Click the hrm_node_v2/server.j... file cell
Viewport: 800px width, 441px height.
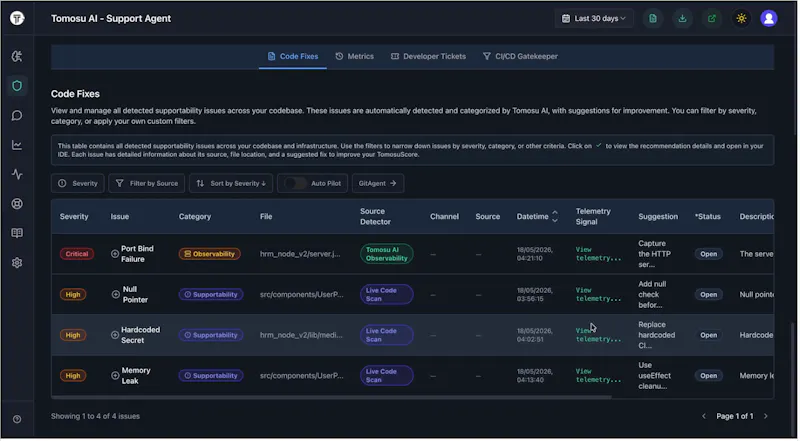[300, 254]
